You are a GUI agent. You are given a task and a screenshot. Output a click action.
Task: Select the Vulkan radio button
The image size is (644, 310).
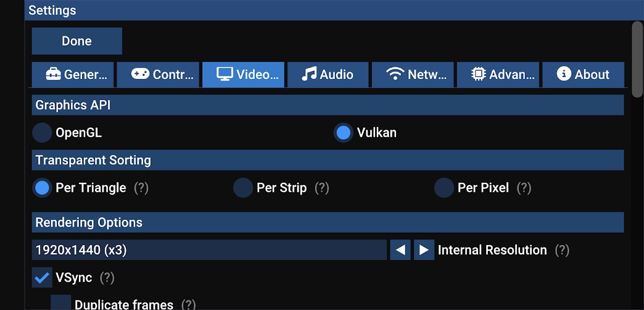coord(343,133)
